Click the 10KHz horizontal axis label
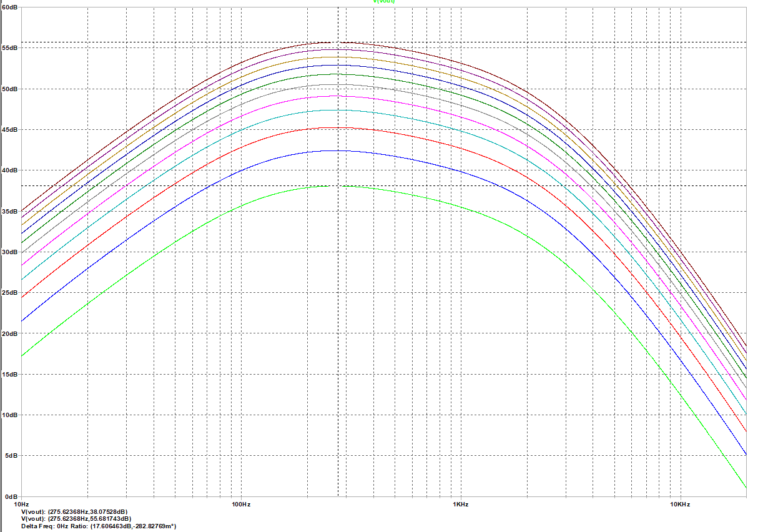The image size is (763, 532). click(680, 503)
